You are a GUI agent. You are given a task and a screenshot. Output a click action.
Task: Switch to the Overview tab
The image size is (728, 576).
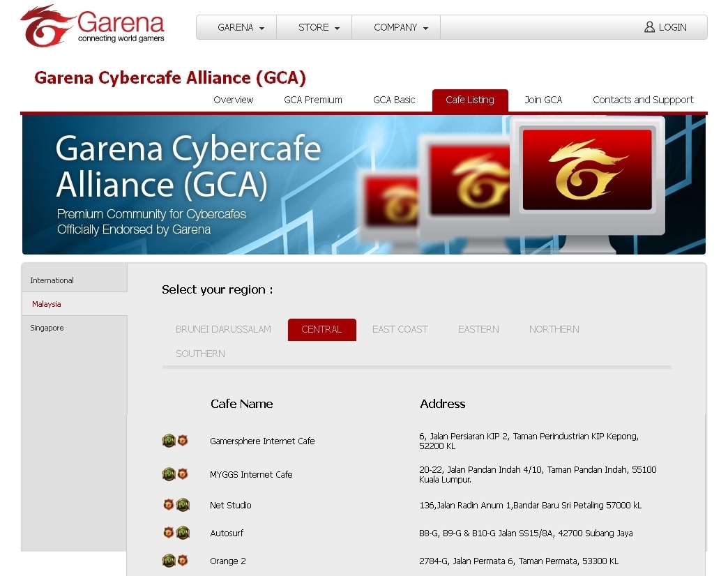tap(233, 100)
